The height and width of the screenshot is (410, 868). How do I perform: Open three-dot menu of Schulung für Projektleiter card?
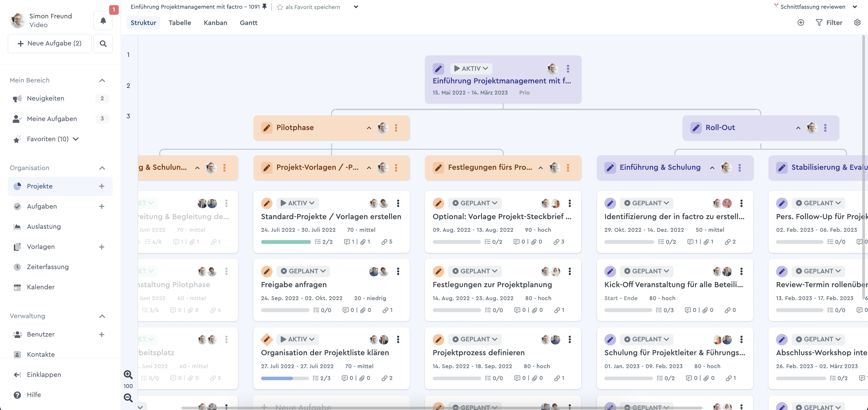pos(741,339)
